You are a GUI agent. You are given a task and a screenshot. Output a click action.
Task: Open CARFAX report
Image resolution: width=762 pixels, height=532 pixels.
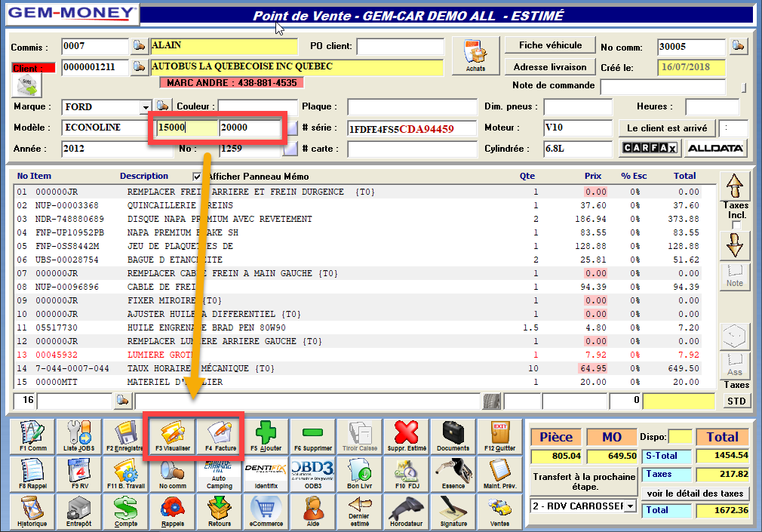[x=650, y=148]
